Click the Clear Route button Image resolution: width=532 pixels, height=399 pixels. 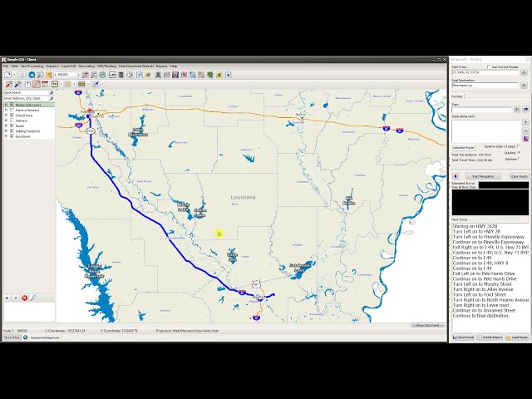pos(519,176)
